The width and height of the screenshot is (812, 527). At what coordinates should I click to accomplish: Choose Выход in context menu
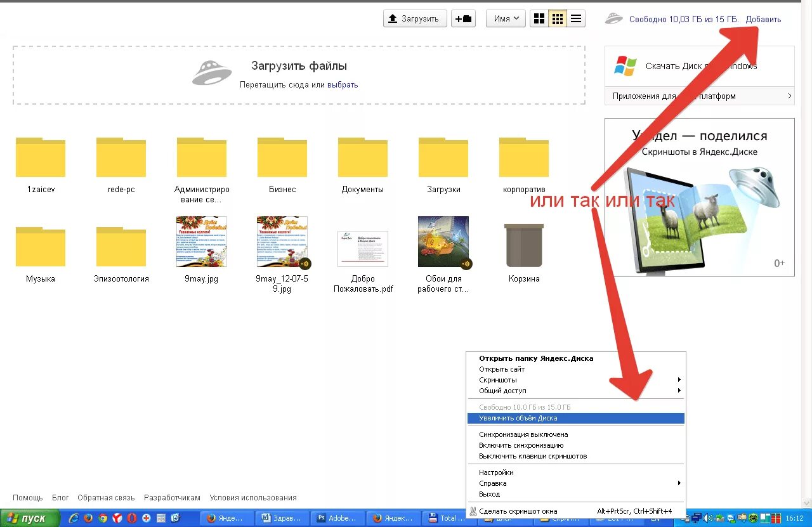pos(575,494)
